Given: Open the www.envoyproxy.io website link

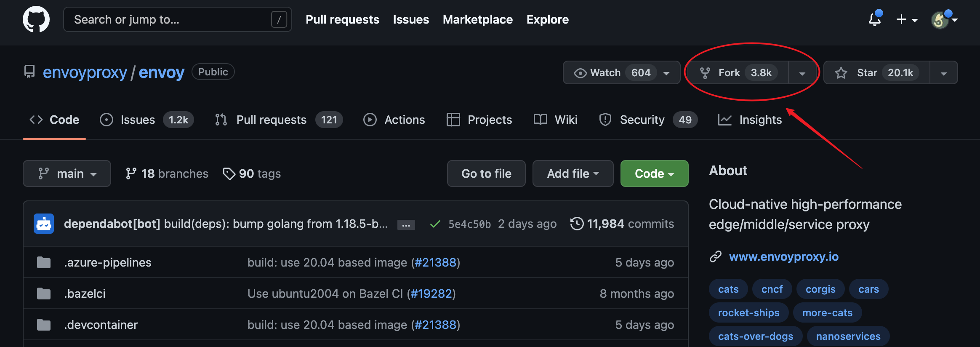Looking at the screenshot, I should 784,256.
